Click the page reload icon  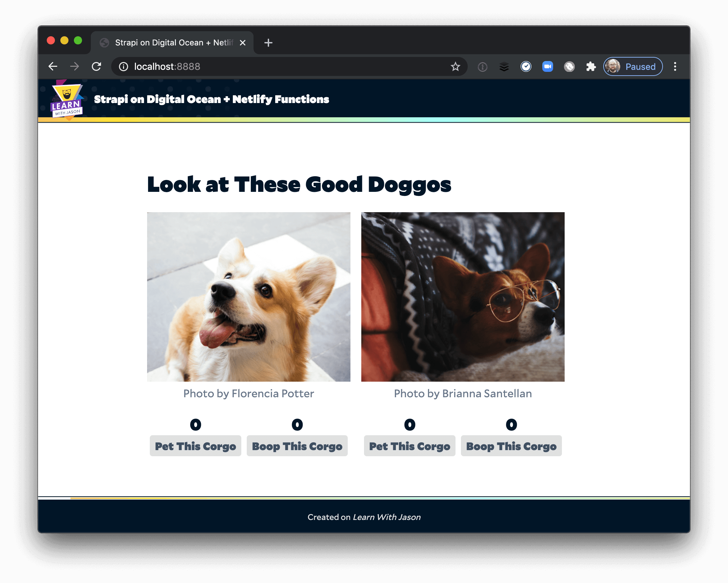coord(97,66)
